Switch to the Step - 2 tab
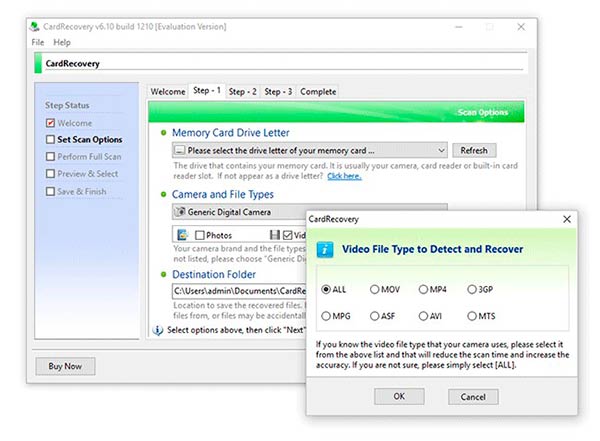 point(243,92)
